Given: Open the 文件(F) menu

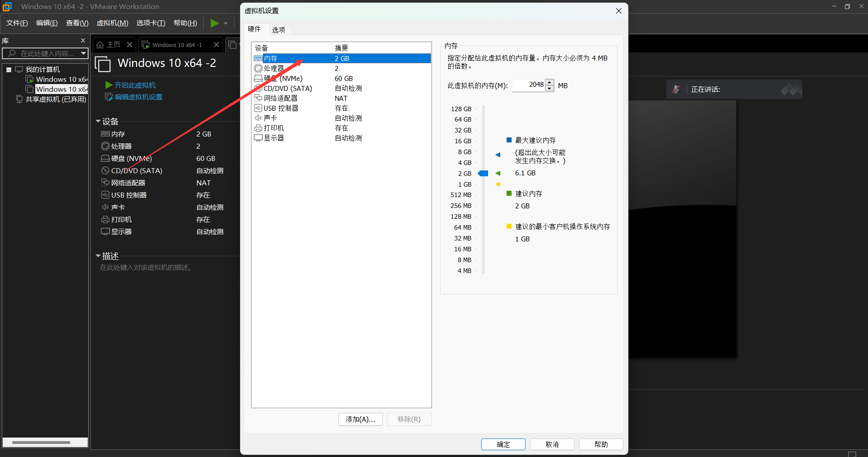Looking at the screenshot, I should [x=17, y=23].
